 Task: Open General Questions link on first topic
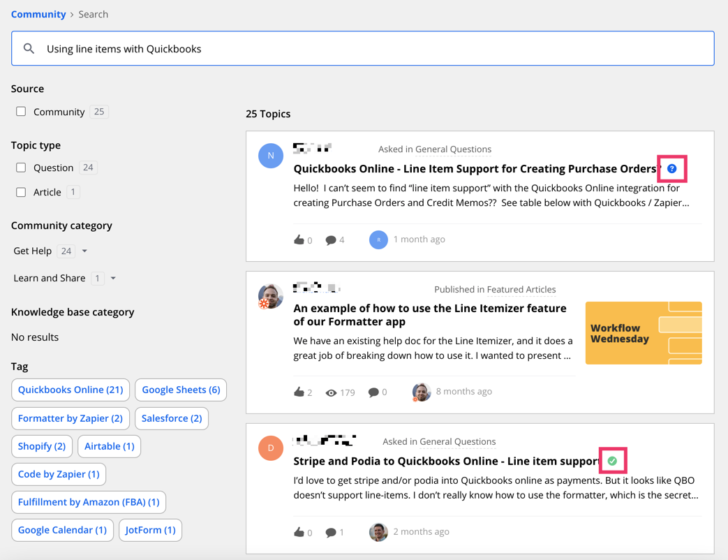pyautogui.click(x=453, y=149)
